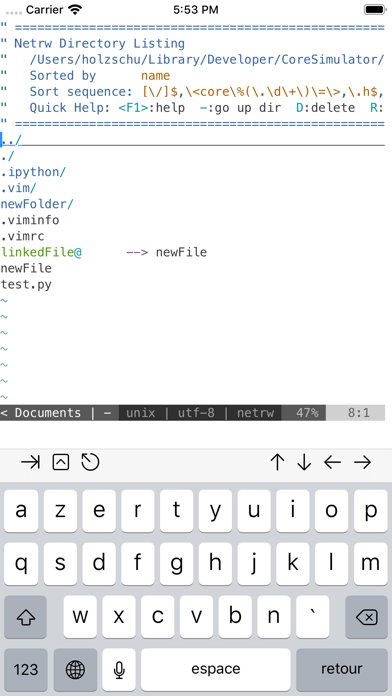The height and width of the screenshot is (696, 392).
Task: Select the linkedFile@ symlink entry
Action: pyautogui.click(x=41, y=252)
